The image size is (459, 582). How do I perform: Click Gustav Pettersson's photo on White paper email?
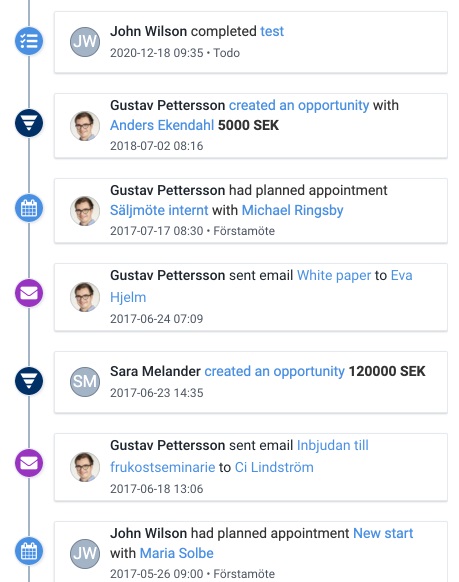point(85,297)
